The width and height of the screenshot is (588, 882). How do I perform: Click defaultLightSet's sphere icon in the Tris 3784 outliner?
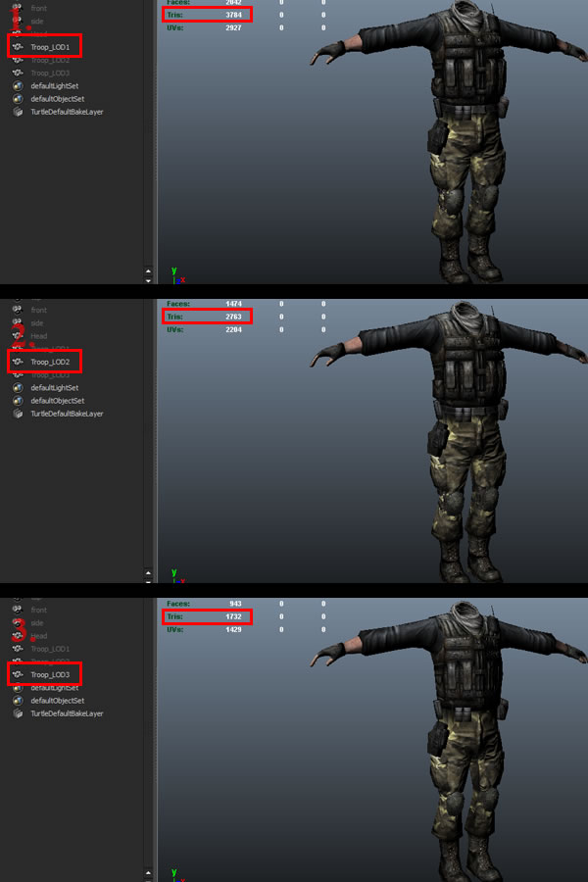18,86
